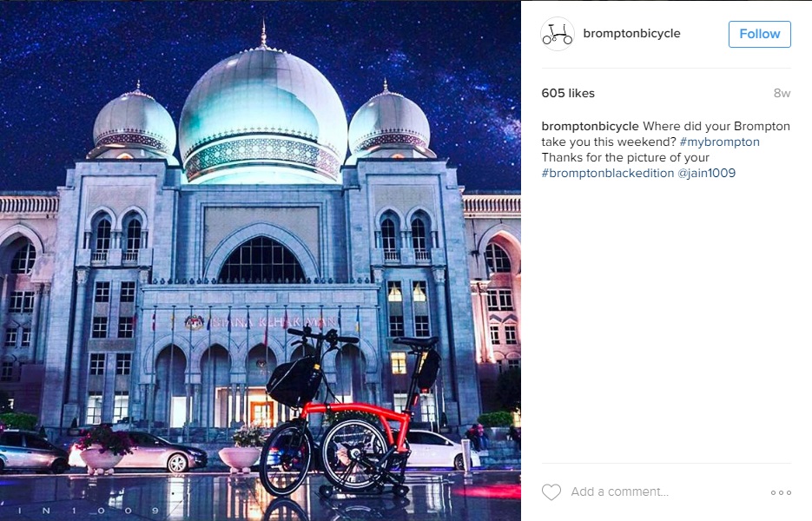View who liked via 605 likes

point(568,93)
